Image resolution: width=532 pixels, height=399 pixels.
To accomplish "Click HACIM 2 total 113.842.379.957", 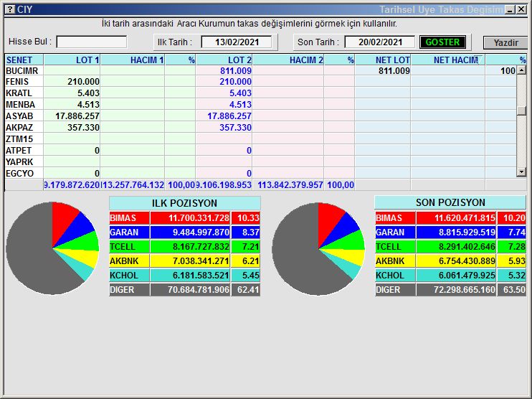I will 290,184.
